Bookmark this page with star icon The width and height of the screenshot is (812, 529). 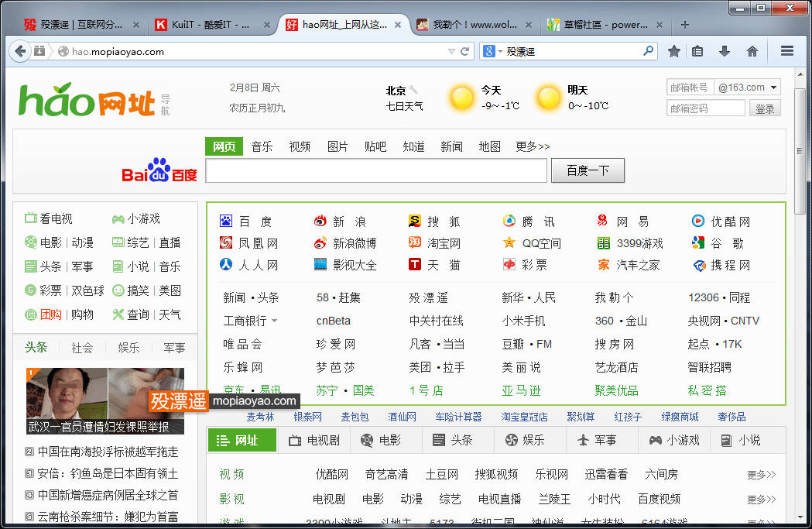click(673, 51)
